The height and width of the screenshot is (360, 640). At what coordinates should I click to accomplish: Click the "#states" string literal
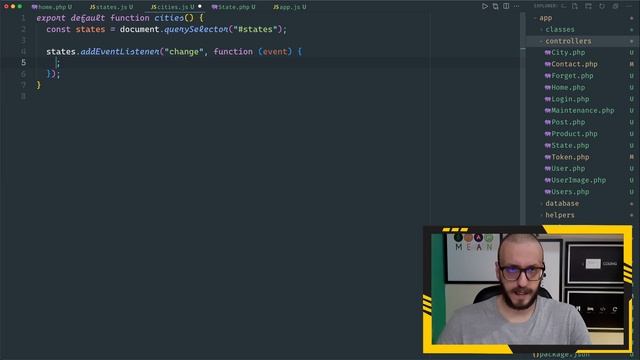pos(255,29)
